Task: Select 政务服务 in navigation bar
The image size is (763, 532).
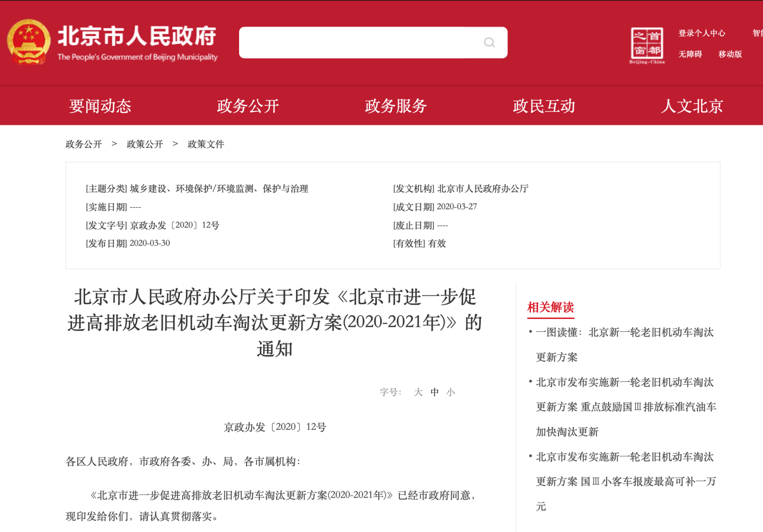Action: pyautogui.click(x=396, y=106)
